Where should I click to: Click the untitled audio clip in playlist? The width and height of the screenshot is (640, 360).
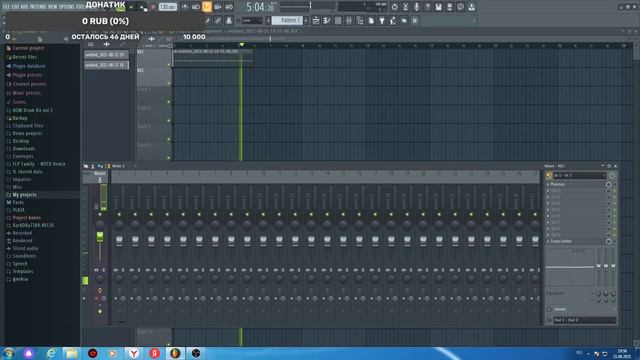212,57
